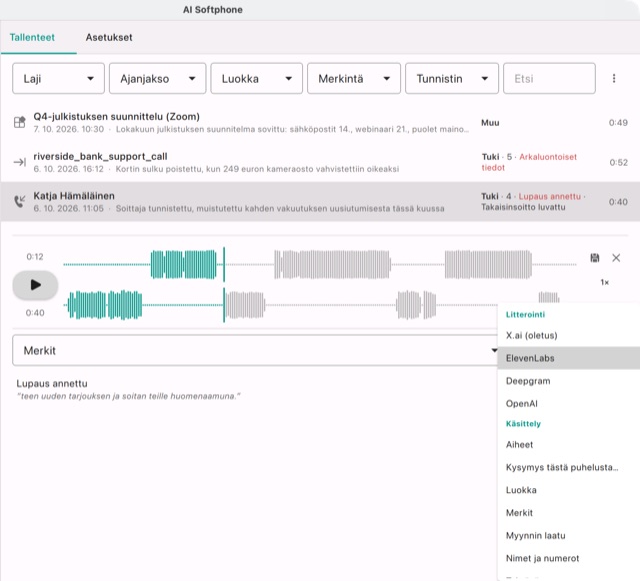Viewport: 640px width, 581px height.
Task: Open the Q4-julkistuksen suunnittelu (Zoom) recording
Action: pyautogui.click(x=320, y=122)
